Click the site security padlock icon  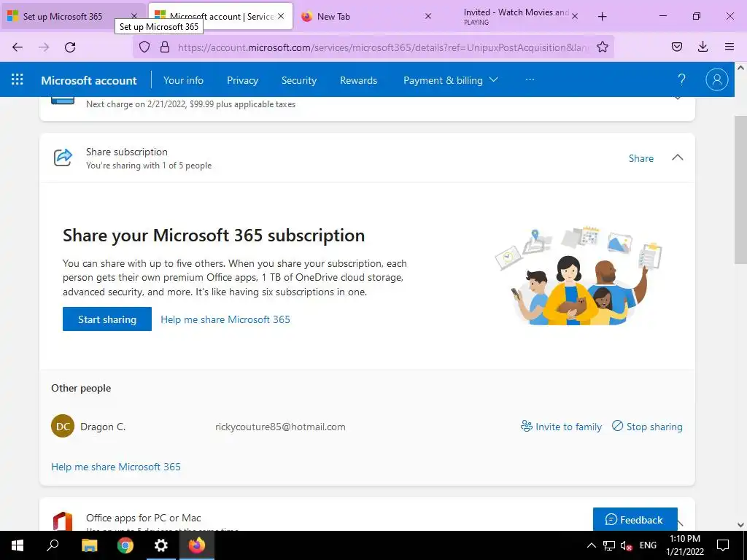coord(165,47)
